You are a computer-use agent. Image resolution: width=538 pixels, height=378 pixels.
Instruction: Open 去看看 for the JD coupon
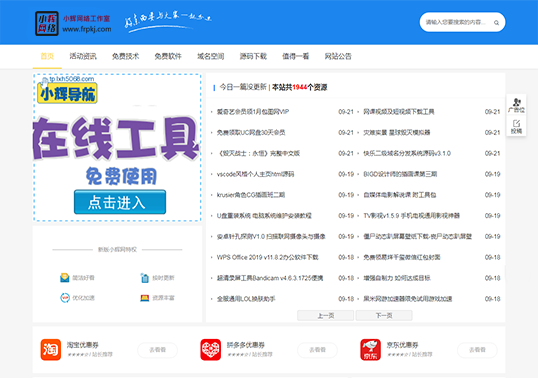pos(477,350)
